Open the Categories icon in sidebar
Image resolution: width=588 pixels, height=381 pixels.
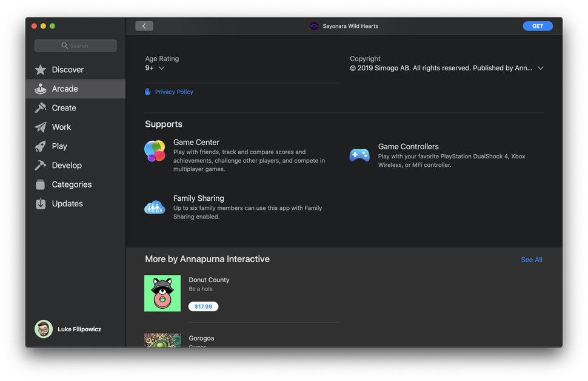(x=41, y=184)
